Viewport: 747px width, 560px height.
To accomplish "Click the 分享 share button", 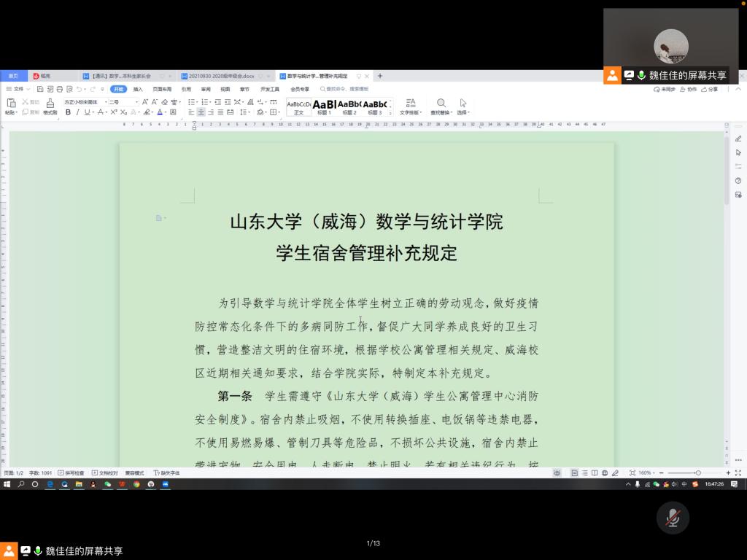I will coord(710,89).
